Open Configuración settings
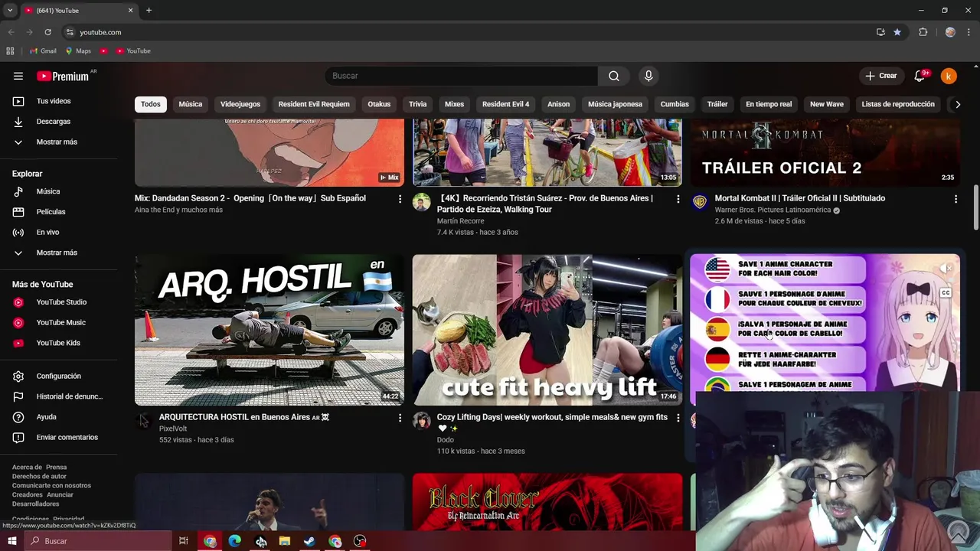 click(x=59, y=377)
